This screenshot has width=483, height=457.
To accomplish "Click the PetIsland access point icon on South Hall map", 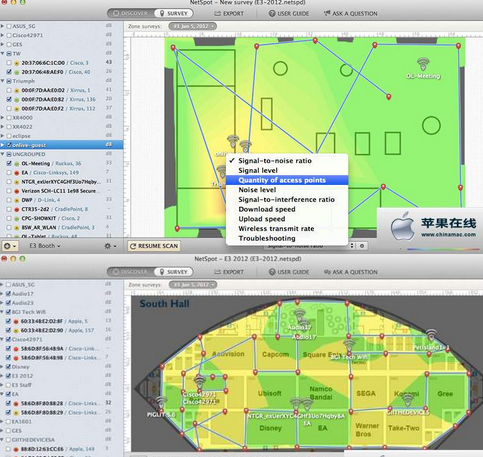I will coord(431,335).
